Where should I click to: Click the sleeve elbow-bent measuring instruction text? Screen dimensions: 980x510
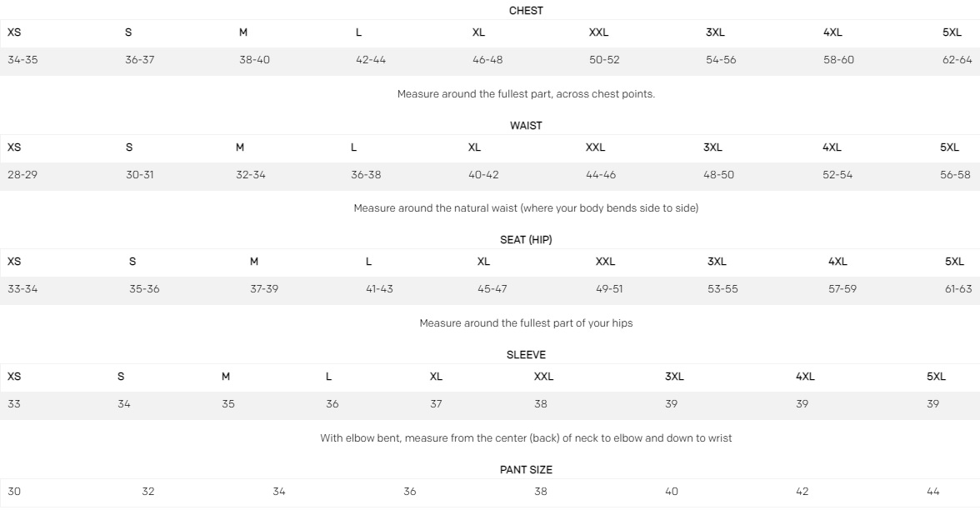(x=526, y=438)
